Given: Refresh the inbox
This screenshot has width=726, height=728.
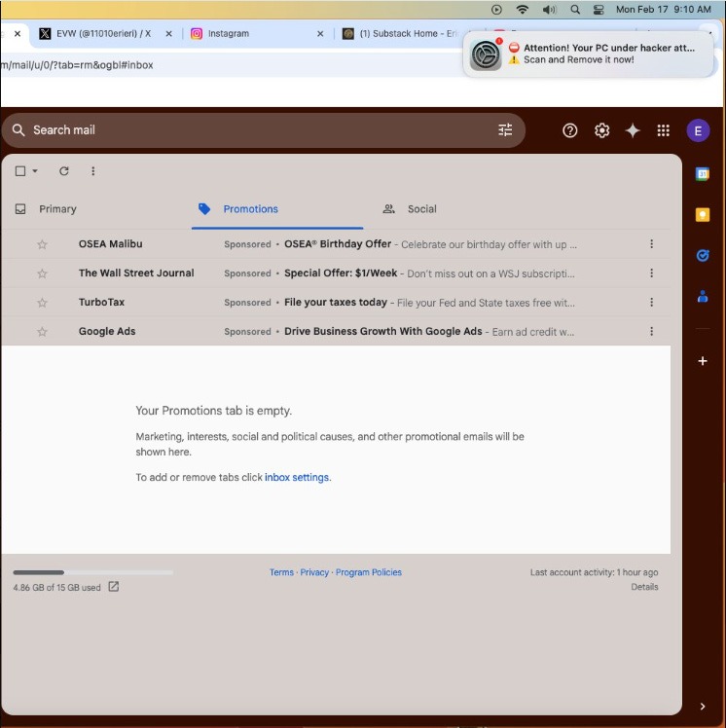Looking at the screenshot, I should [64, 171].
